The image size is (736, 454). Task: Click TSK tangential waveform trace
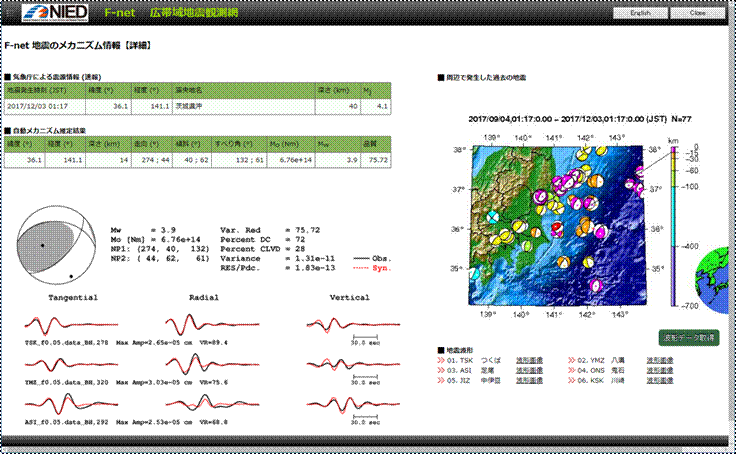(71, 324)
